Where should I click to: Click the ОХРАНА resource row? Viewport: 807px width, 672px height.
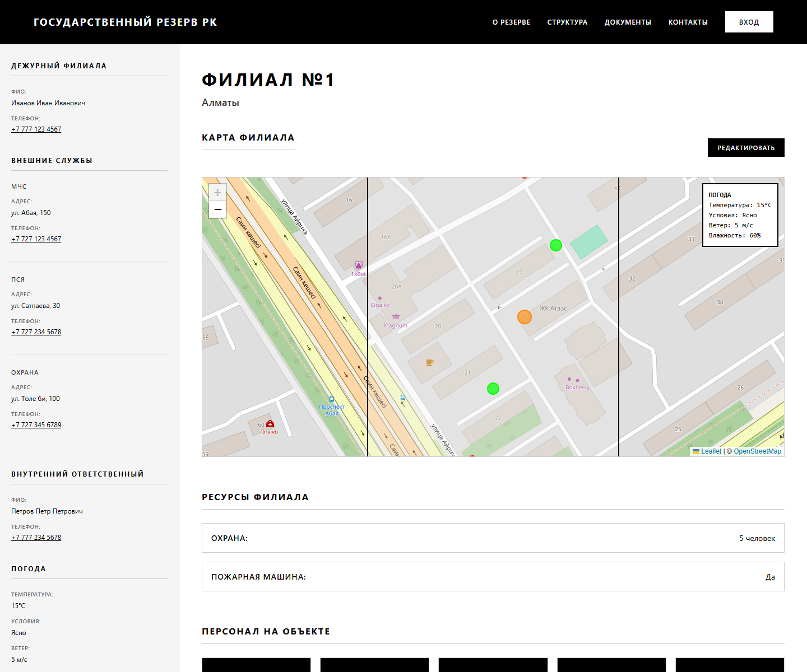click(493, 538)
